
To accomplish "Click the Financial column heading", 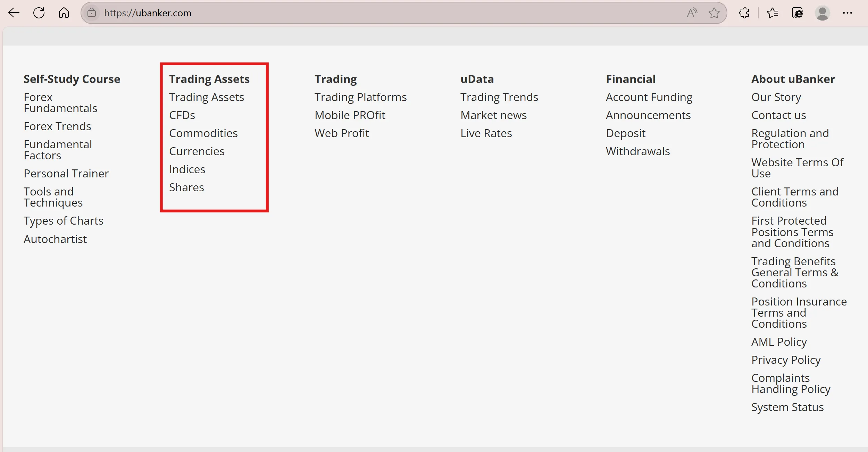I will [631, 79].
